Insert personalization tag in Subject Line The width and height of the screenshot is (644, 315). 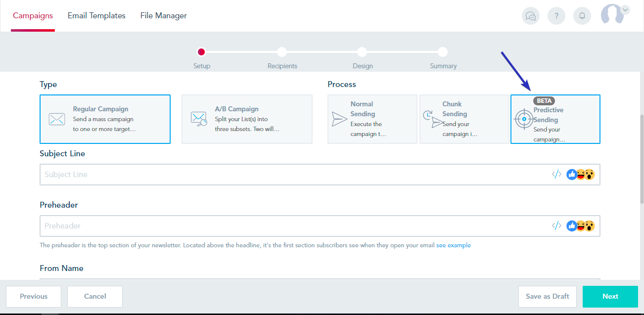pyautogui.click(x=556, y=175)
